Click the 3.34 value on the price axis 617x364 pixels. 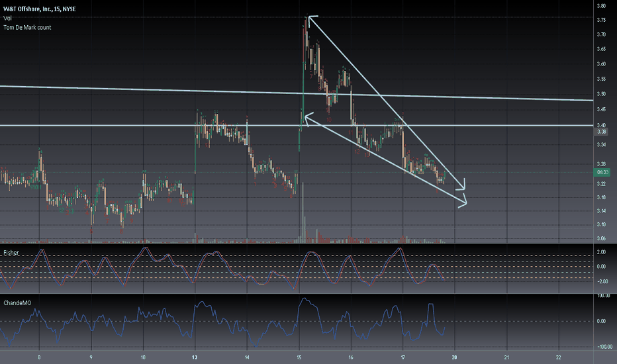click(601, 145)
